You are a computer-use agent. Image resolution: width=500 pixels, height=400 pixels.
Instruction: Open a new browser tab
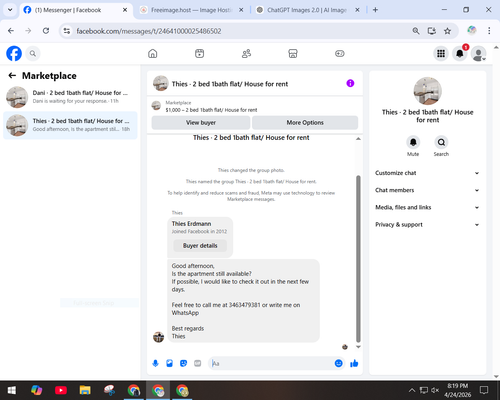375,10
